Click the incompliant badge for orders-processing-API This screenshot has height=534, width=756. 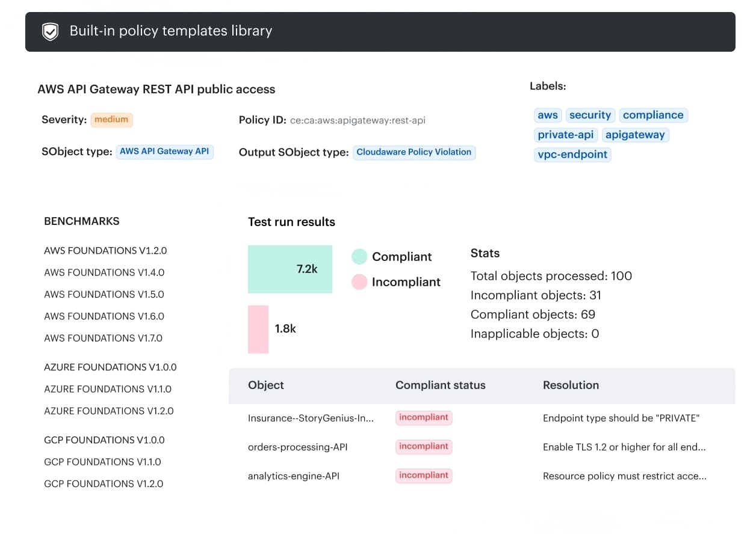tap(424, 446)
